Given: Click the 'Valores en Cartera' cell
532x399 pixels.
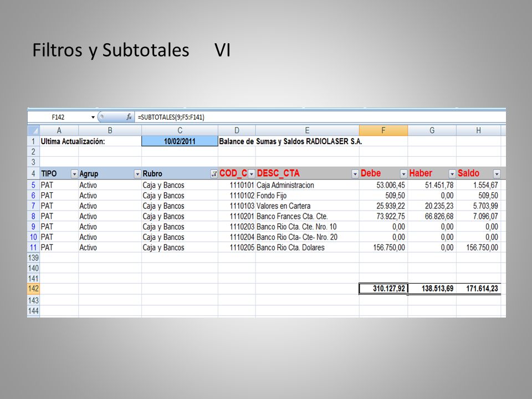Looking at the screenshot, I should pos(307,206).
